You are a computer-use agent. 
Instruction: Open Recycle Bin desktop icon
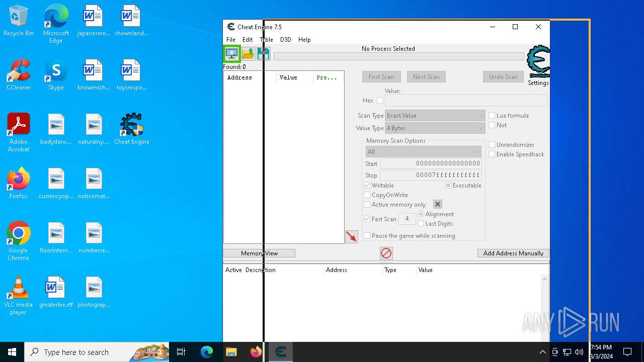[x=18, y=21]
